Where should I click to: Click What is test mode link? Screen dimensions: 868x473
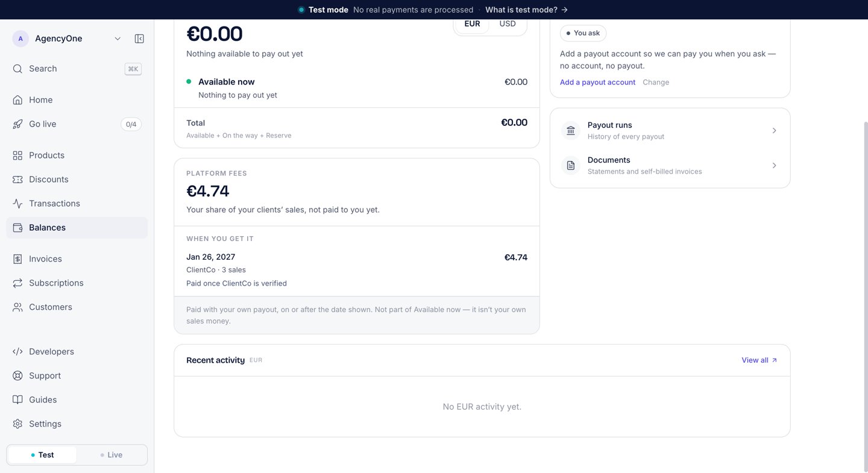pyautogui.click(x=526, y=10)
